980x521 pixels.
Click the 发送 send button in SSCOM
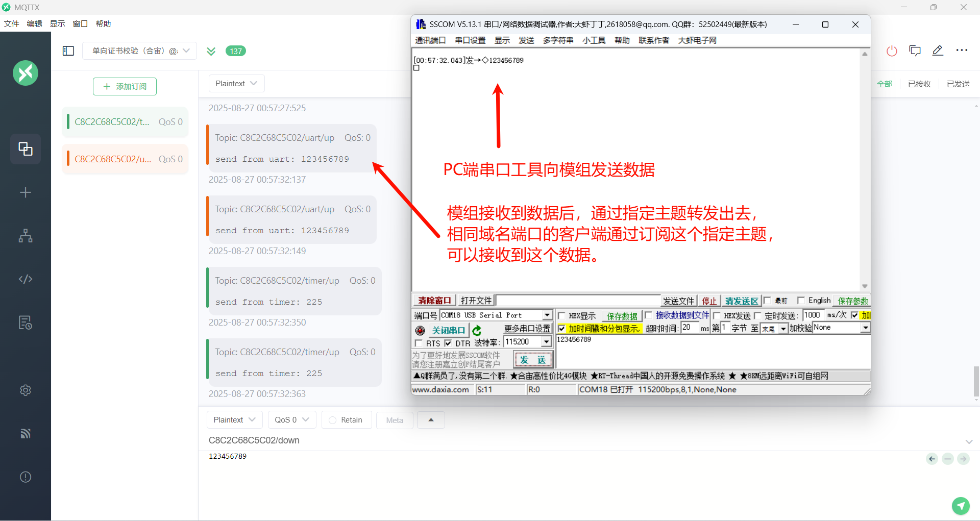(x=533, y=360)
